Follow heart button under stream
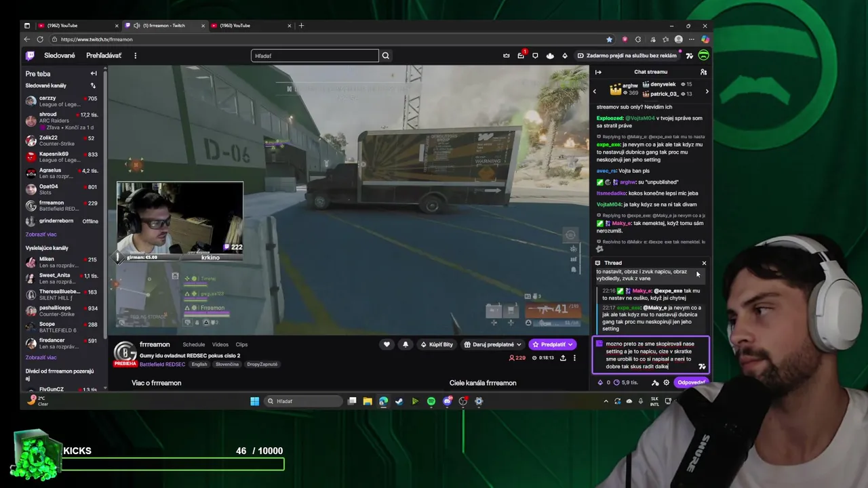868x488 pixels. pos(387,344)
